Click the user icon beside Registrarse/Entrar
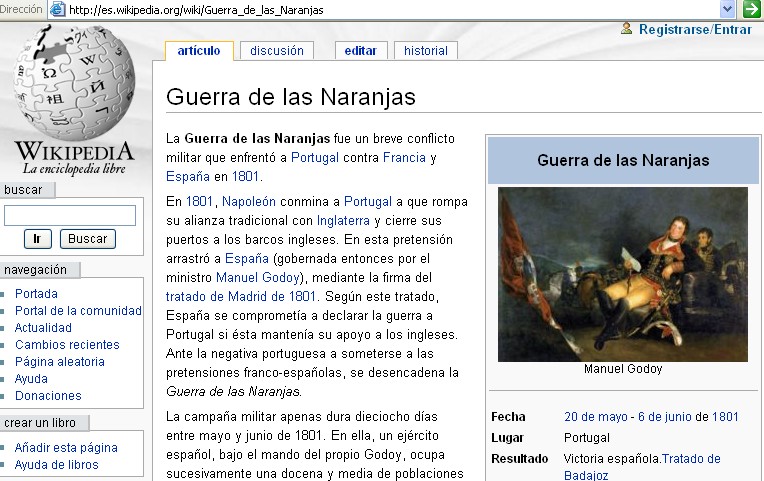764x481 pixels. (627, 28)
